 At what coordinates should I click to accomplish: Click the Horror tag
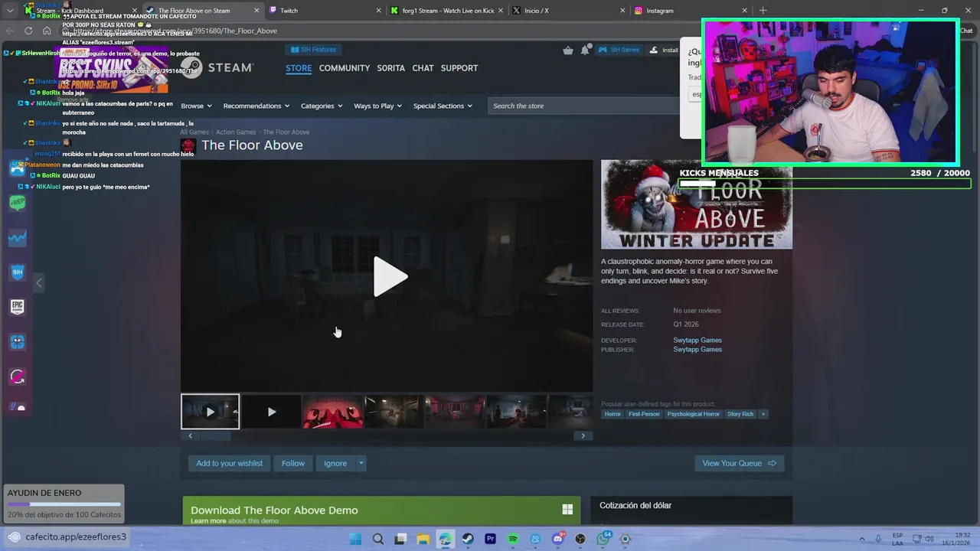pyautogui.click(x=612, y=414)
